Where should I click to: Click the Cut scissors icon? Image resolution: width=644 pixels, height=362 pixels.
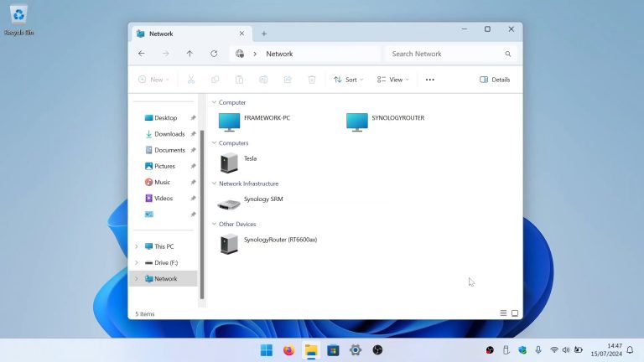(x=191, y=80)
